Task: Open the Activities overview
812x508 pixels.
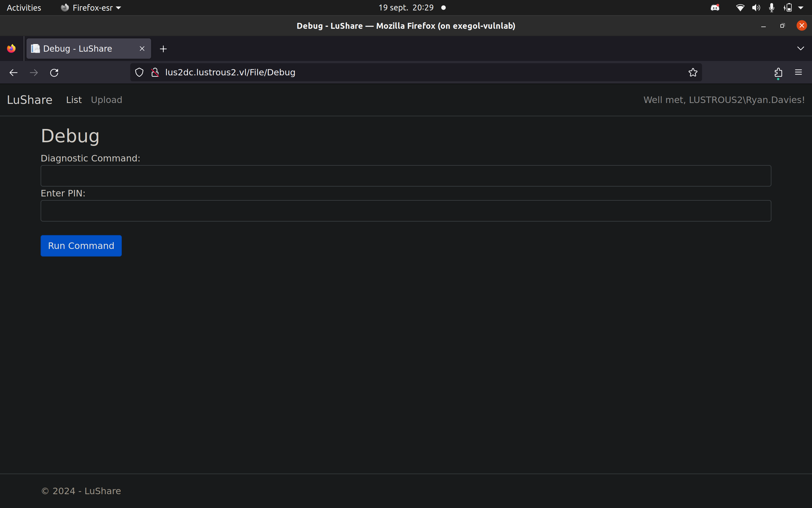Action: pos(24,8)
